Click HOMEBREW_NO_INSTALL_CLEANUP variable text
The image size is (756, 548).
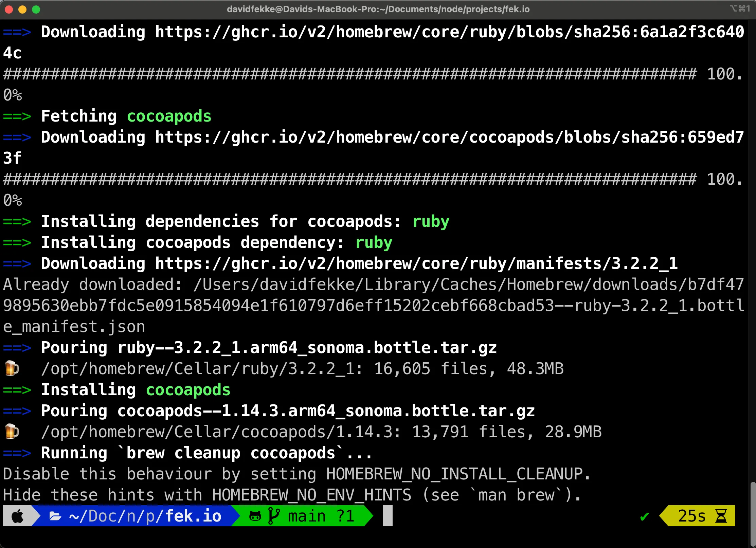[x=454, y=474]
